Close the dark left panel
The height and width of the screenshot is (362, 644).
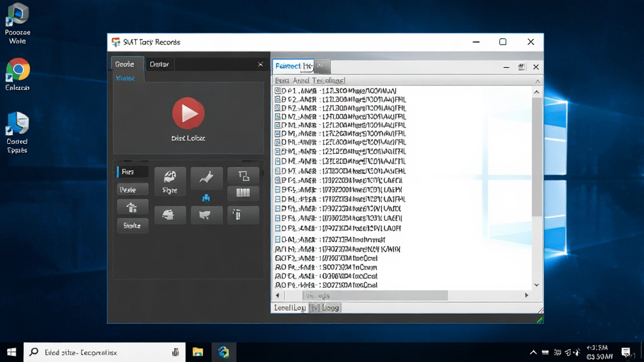[x=260, y=64]
